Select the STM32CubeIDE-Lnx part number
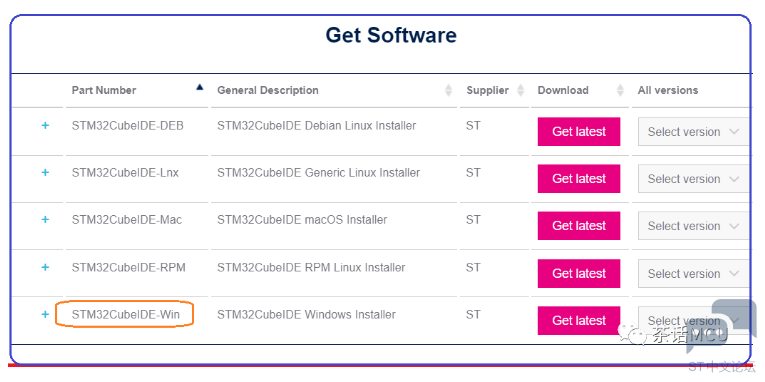 125,172
